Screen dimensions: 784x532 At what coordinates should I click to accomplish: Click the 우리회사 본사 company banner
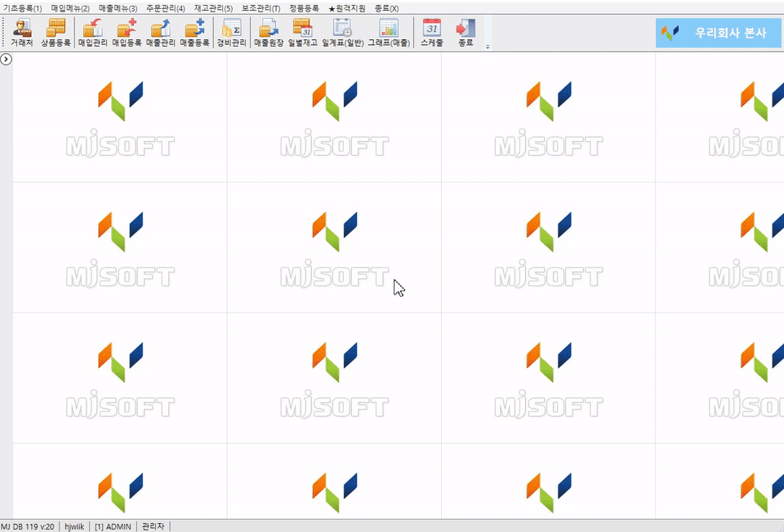coord(719,33)
